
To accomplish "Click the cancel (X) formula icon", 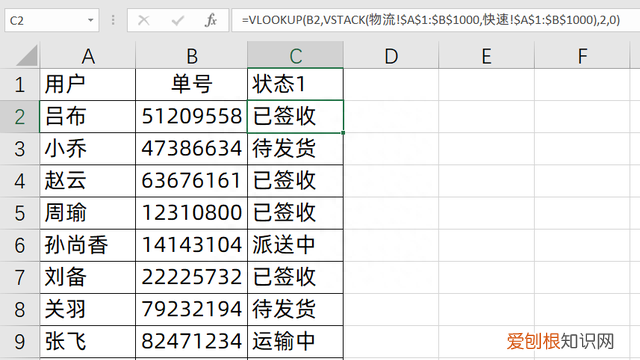I will (144, 20).
